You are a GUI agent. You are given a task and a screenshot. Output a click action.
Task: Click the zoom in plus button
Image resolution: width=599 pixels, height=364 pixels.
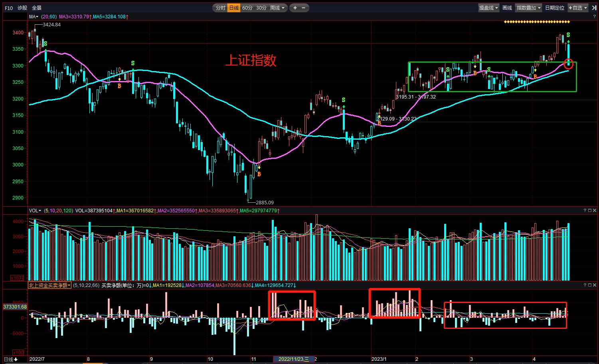pyautogui.click(x=295, y=8)
